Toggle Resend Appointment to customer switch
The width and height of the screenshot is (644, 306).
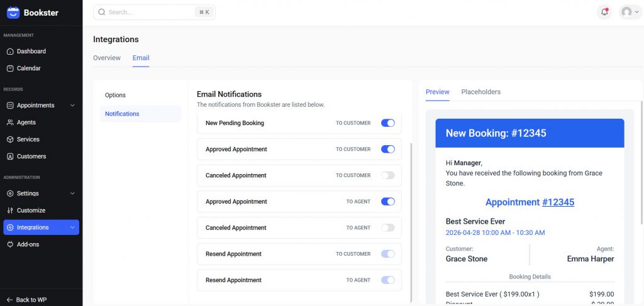387,254
